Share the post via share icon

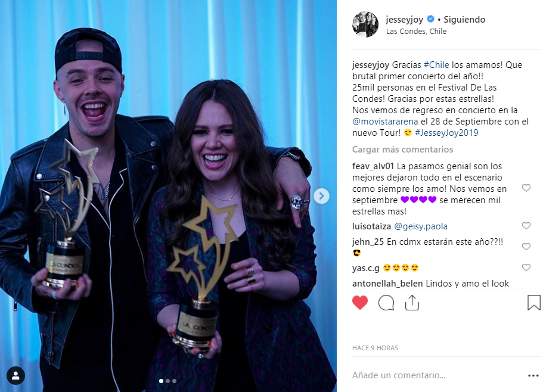pyautogui.click(x=412, y=303)
